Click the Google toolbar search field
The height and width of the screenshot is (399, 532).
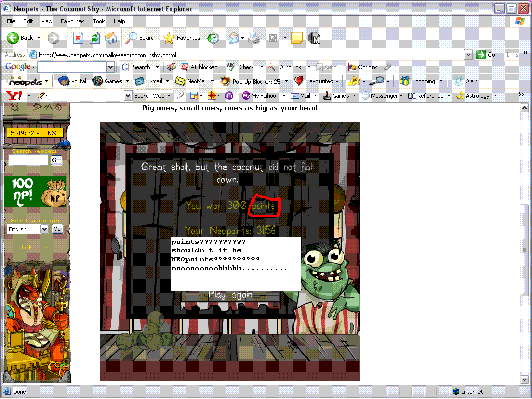(x=72, y=67)
